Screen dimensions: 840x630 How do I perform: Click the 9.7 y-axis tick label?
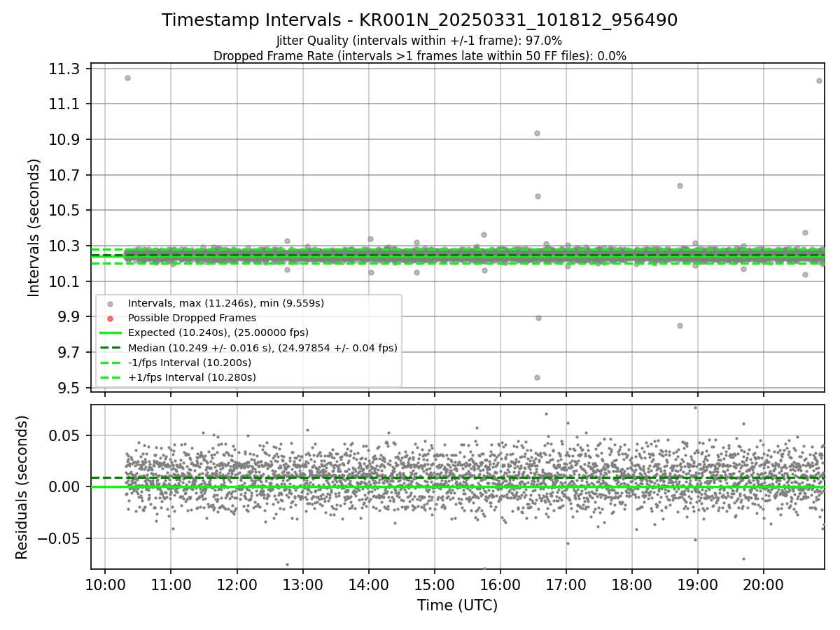pos(70,352)
